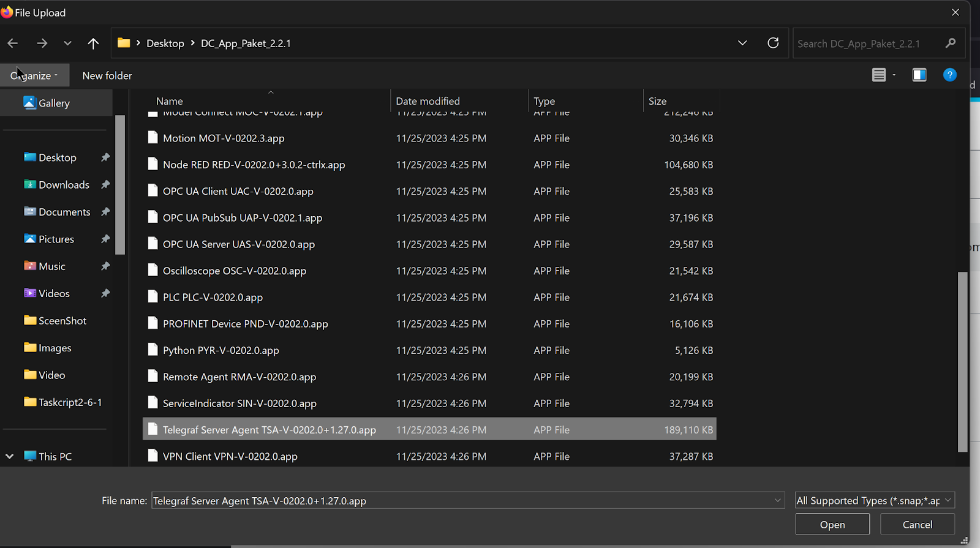Select This PC in navigation pane
This screenshot has width=980, height=548.
pyautogui.click(x=55, y=456)
